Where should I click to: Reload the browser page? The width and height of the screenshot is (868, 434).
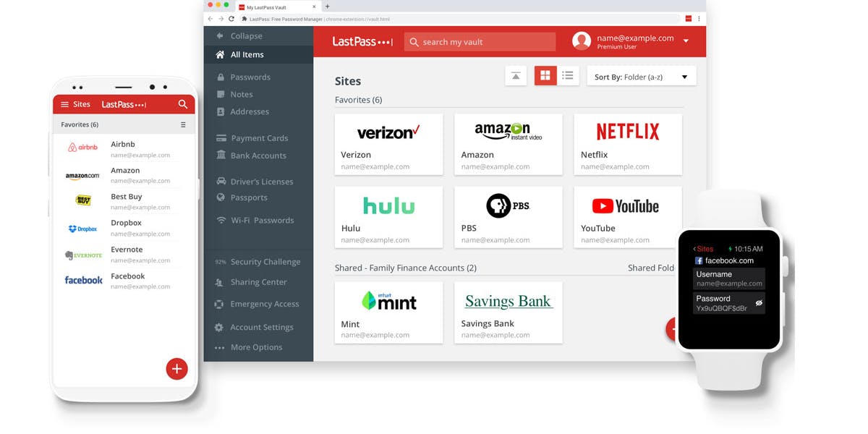(231, 19)
